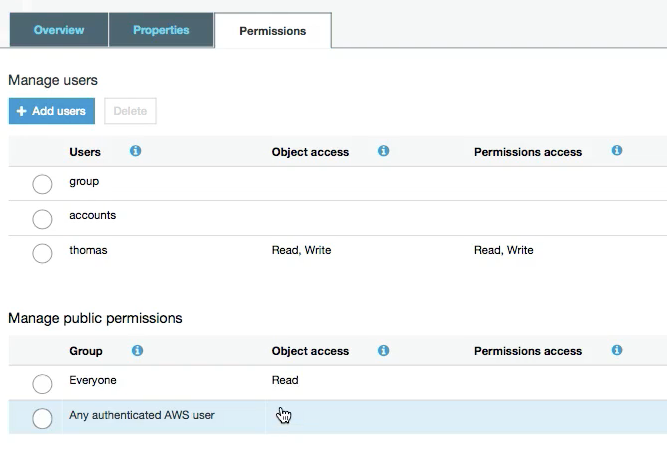
Task: Open the Properties tab
Action: [x=161, y=30]
